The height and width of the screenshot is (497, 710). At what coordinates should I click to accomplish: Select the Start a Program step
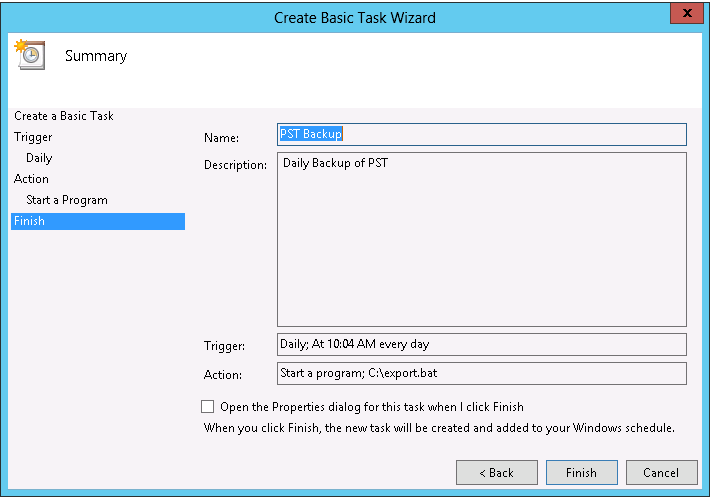67,200
